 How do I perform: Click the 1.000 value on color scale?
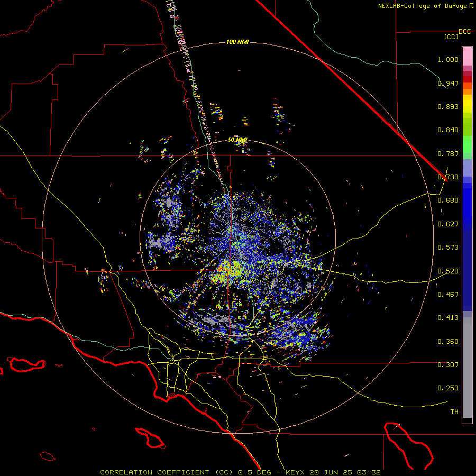448,59
